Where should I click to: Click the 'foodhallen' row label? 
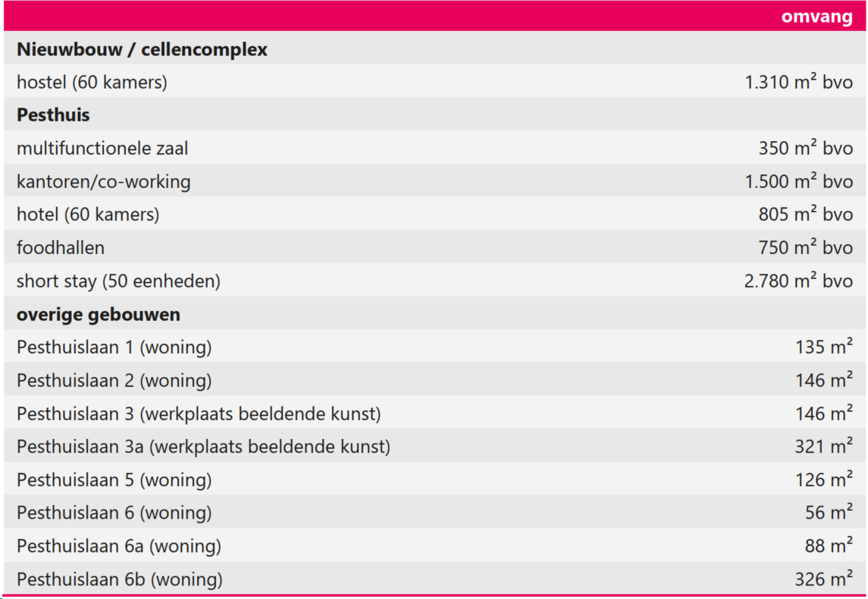61,248
